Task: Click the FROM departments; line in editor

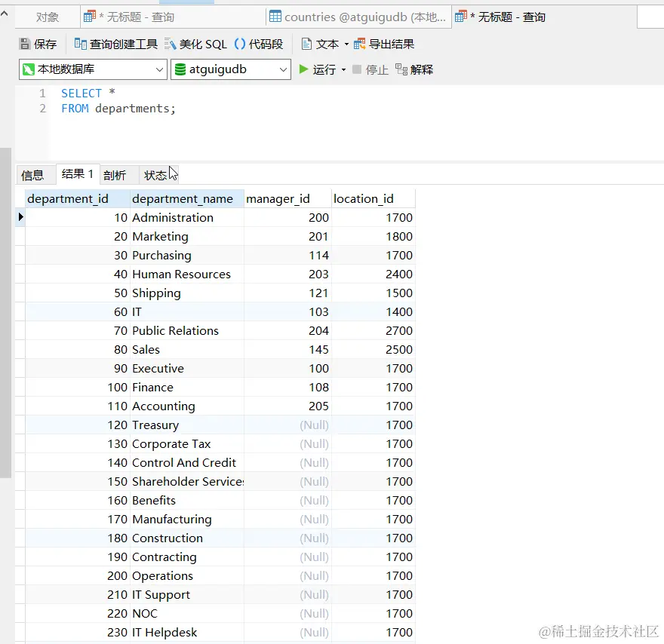Action: 118,109
